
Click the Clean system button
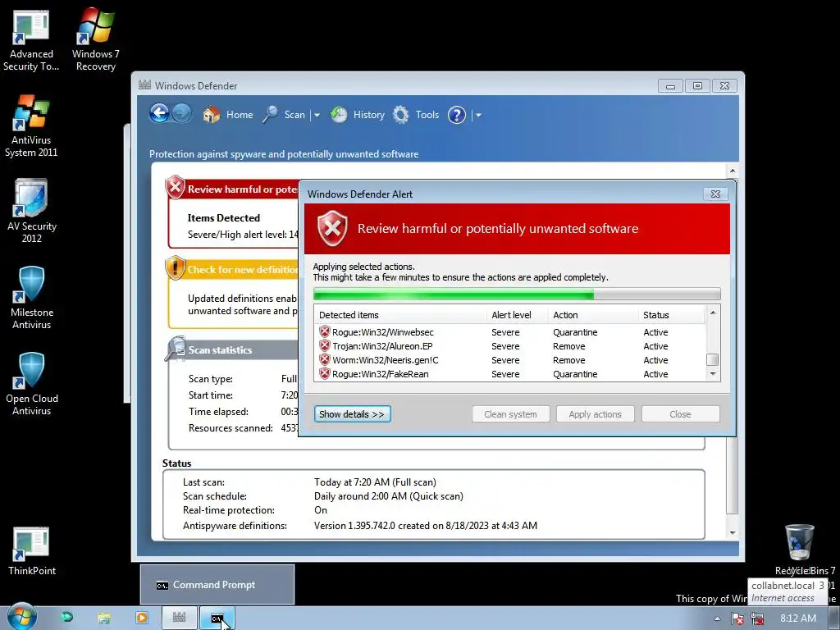[x=510, y=414]
